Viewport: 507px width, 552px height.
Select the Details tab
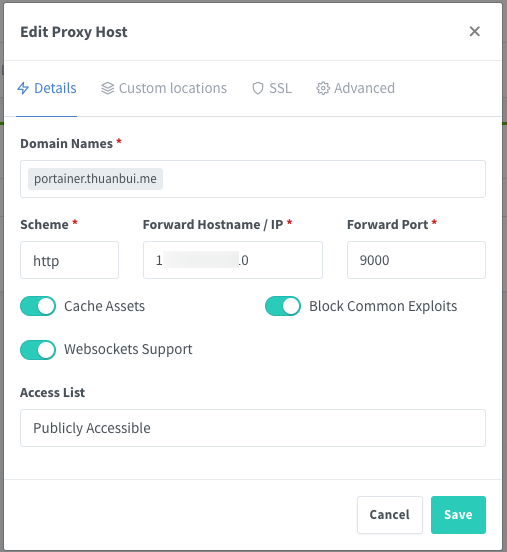coord(47,88)
